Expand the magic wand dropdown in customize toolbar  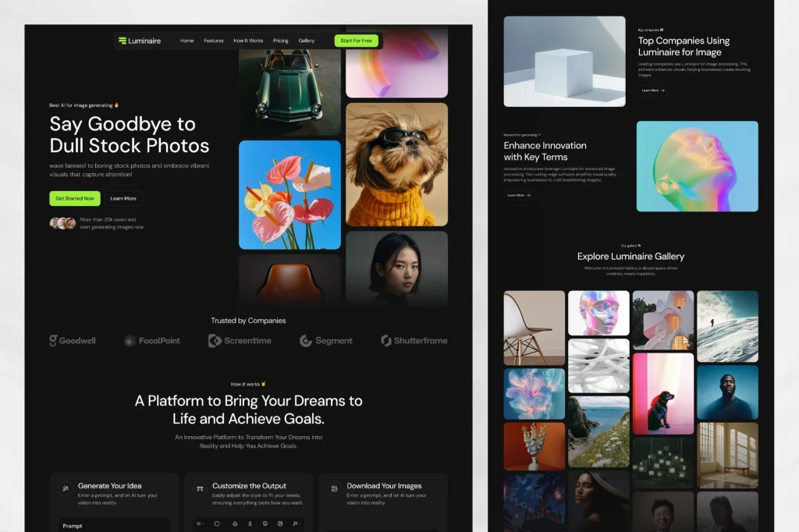click(296, 523)
